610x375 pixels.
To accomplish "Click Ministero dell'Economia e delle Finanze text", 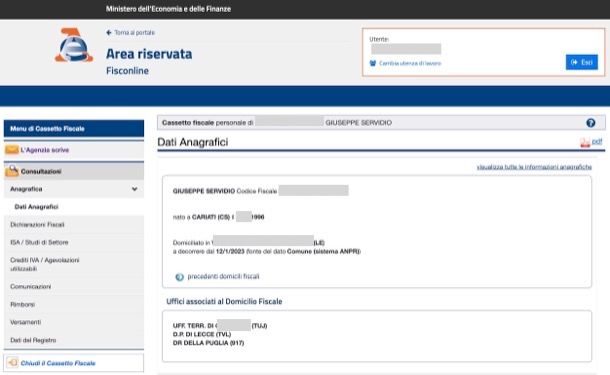I will tap(168, 9).
